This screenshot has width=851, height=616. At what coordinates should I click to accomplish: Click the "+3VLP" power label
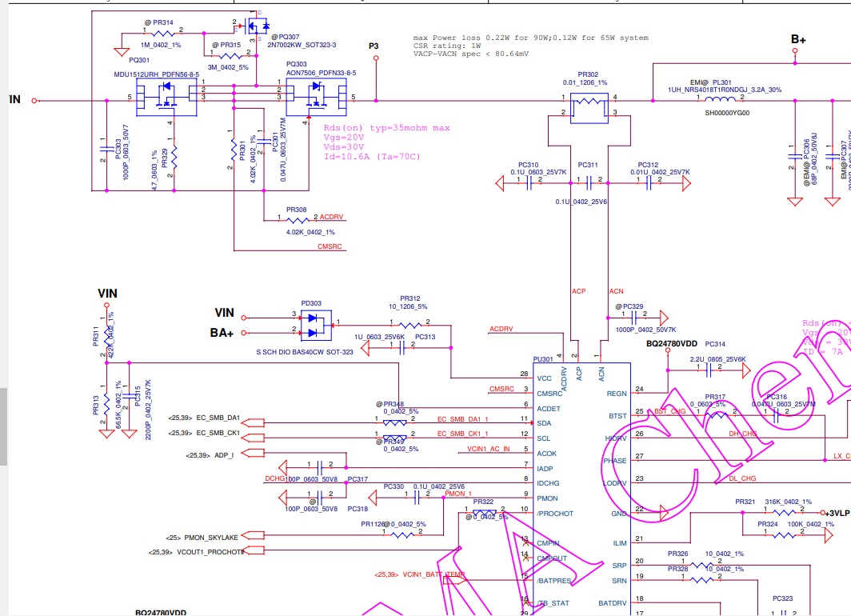(x=837, y=514)
